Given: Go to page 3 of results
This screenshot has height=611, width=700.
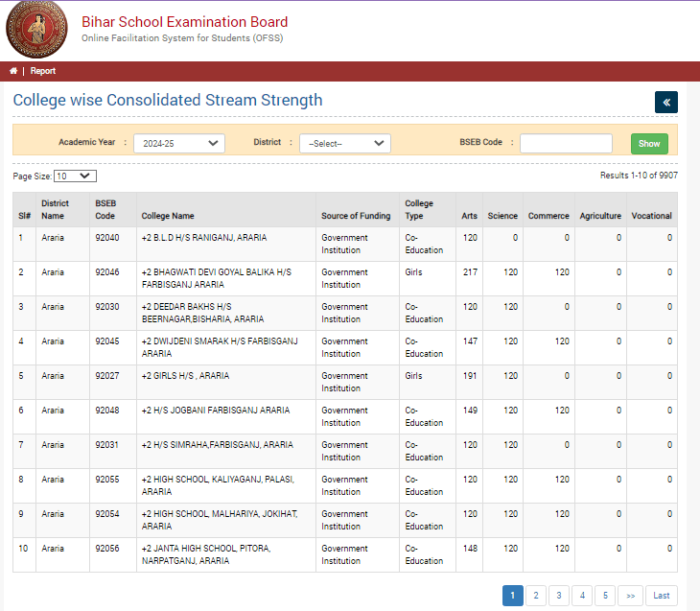Looking at the screenshot, I should pyautogui.click(x=559, y=596).
